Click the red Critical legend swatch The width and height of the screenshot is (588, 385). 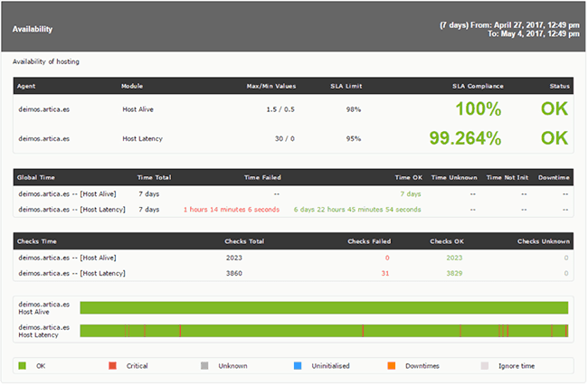[x=112, y=366]
